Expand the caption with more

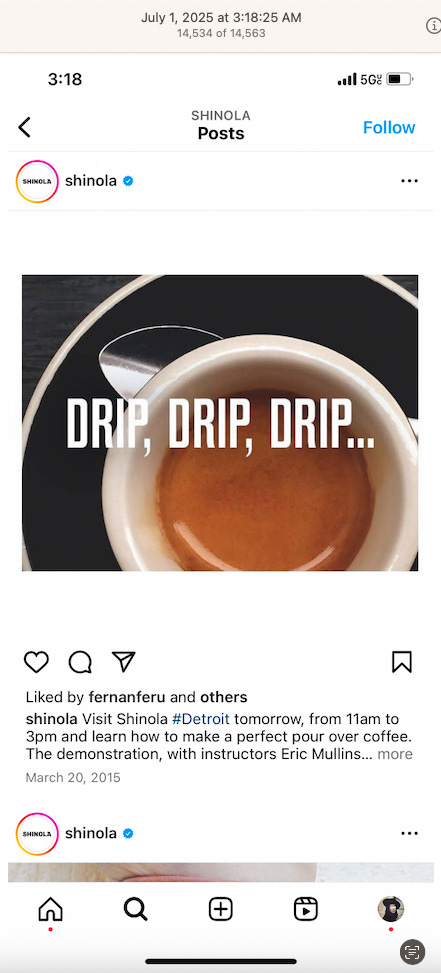pos(395,754)
